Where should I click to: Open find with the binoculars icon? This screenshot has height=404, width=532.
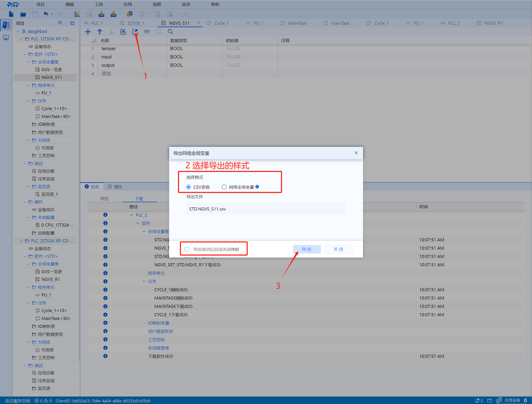coord(147,31)
